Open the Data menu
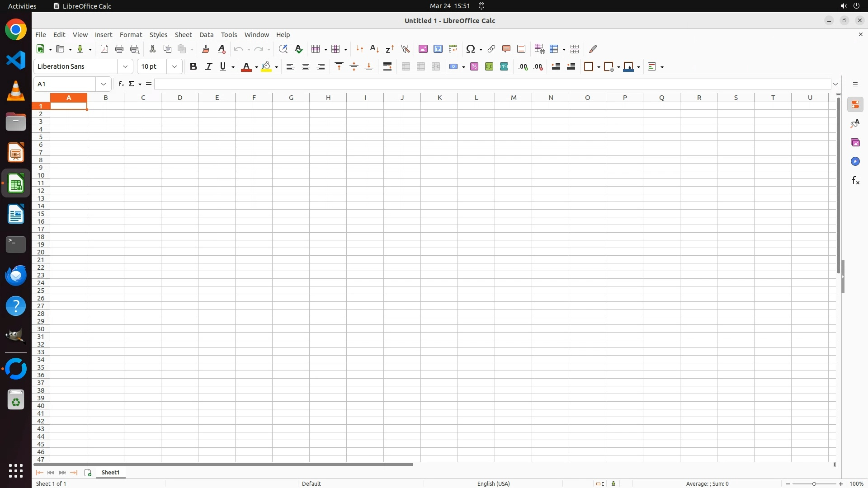 pos(206,35)
